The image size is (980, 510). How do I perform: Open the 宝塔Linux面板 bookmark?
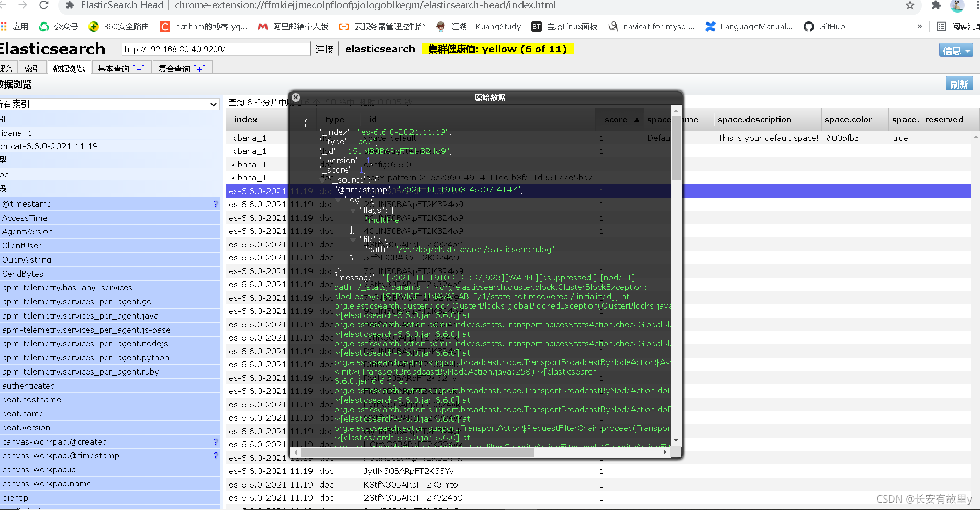click(564, 27)
